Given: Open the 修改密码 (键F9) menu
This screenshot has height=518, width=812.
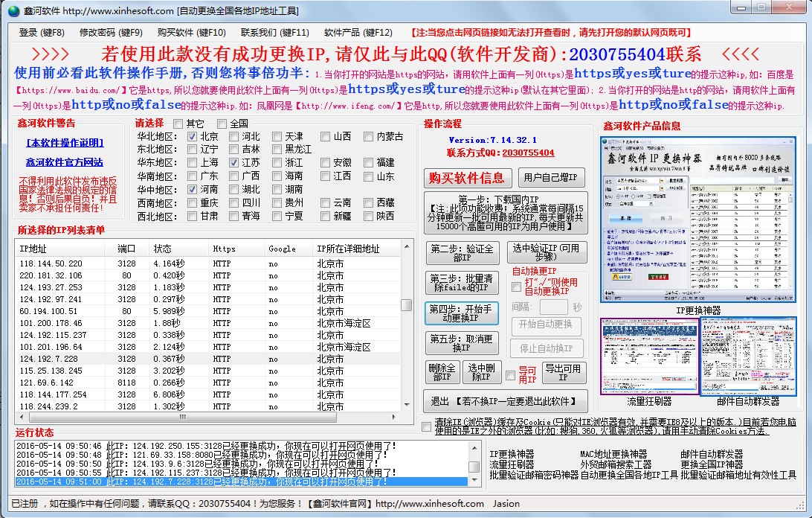Looking at the screenshot, I should 111,33.
